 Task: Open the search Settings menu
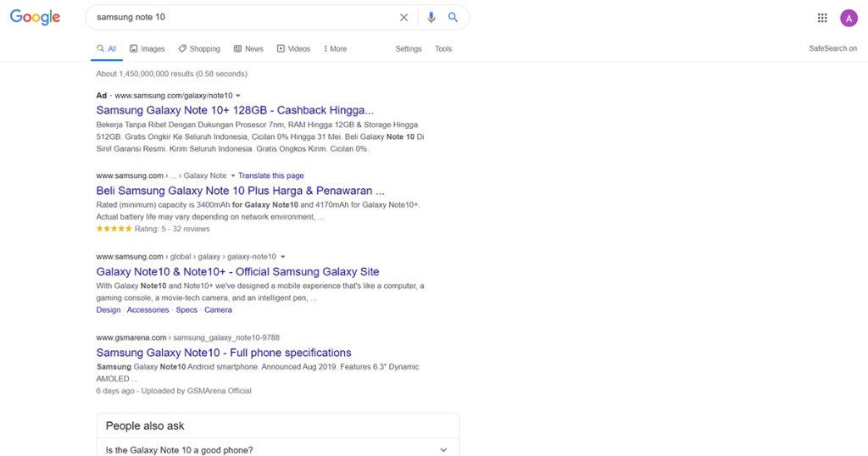point(409,49)
